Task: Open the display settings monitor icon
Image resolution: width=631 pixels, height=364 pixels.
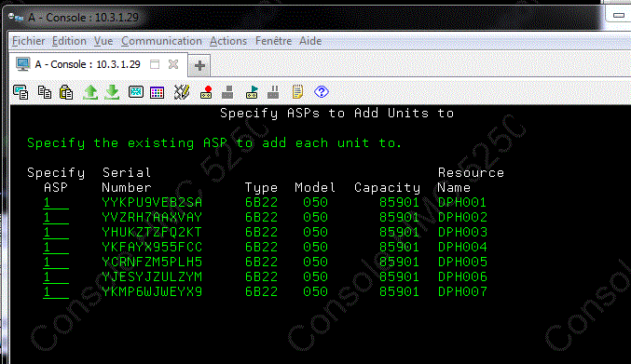Action: (136, 92)
